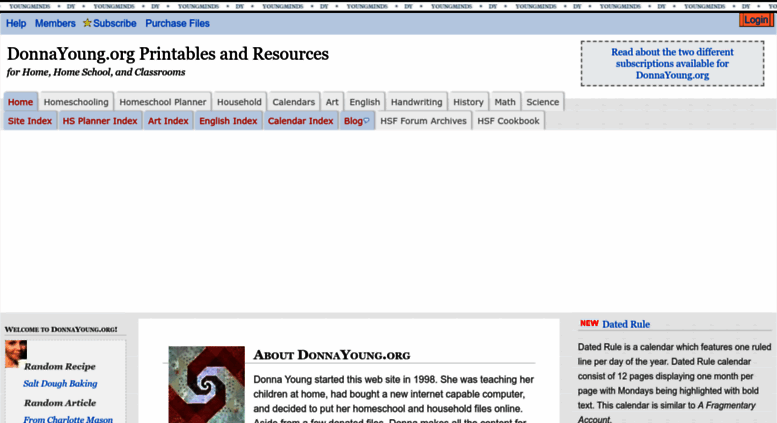The image size is (777, 423).
Task: Select the English Index tab
Action: [228, 121]
